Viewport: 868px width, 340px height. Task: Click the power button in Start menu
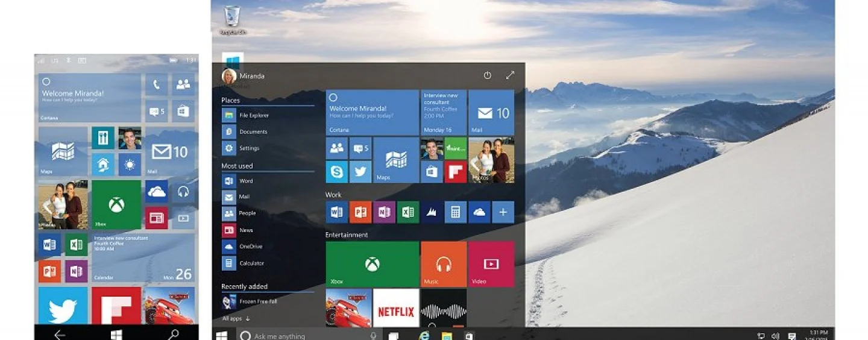(x=488, y=75)
